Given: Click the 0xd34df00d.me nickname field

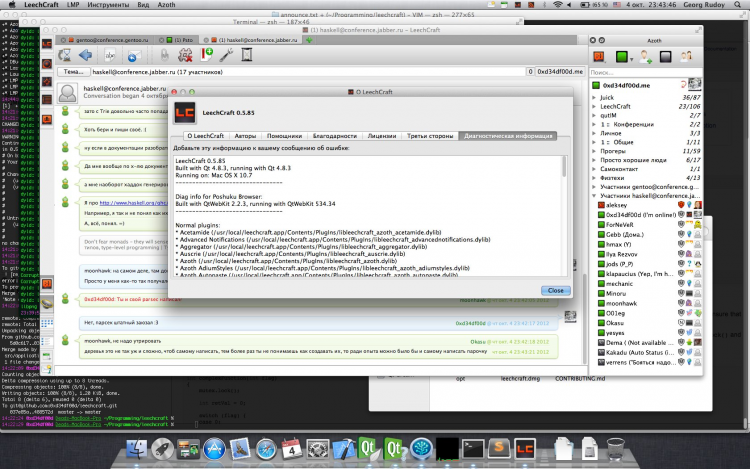Looking at the screenshot, I should coord(560,72).
